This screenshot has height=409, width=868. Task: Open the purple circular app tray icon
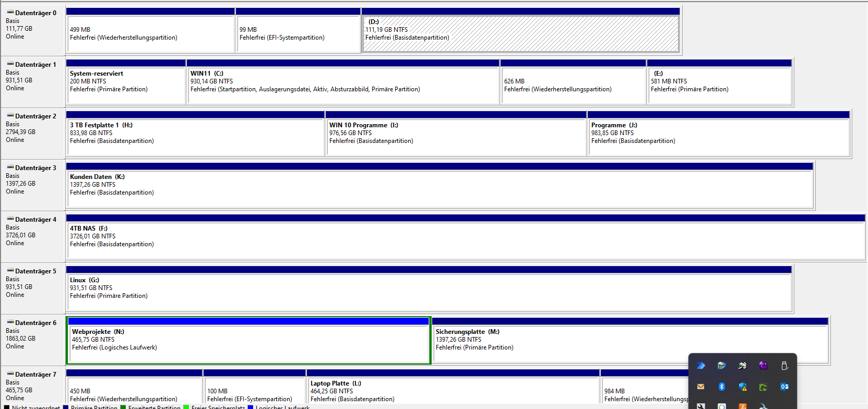tap(763, 366)
